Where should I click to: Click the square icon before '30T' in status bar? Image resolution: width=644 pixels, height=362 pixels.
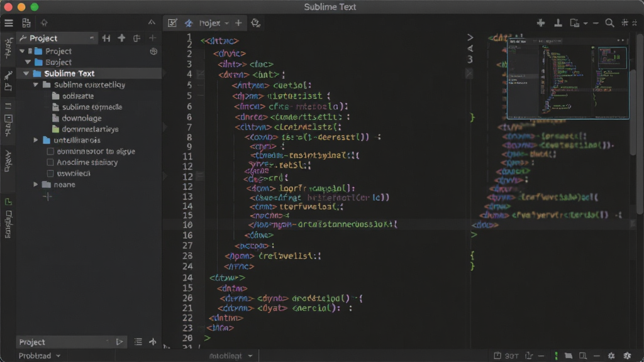[x=497, y=356]
